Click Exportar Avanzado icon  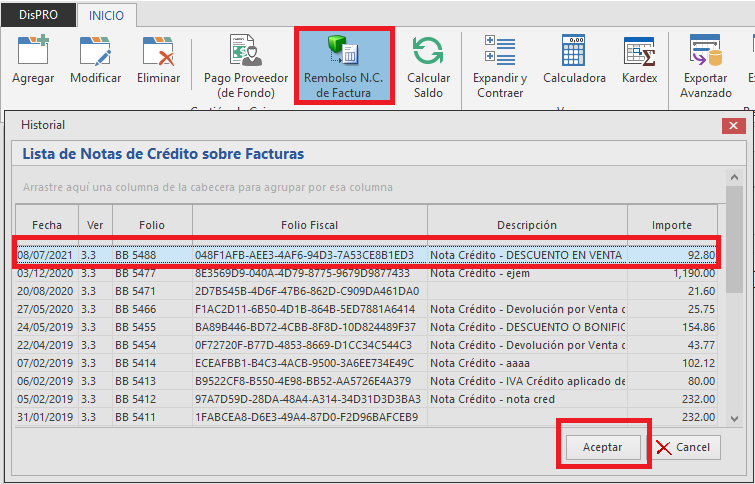tap(706, 66)
